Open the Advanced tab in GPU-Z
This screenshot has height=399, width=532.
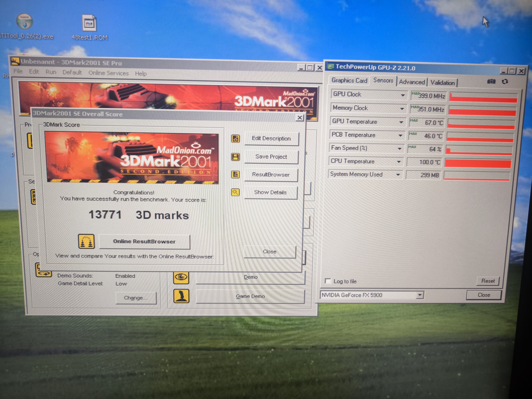click(x=411, y=82)
